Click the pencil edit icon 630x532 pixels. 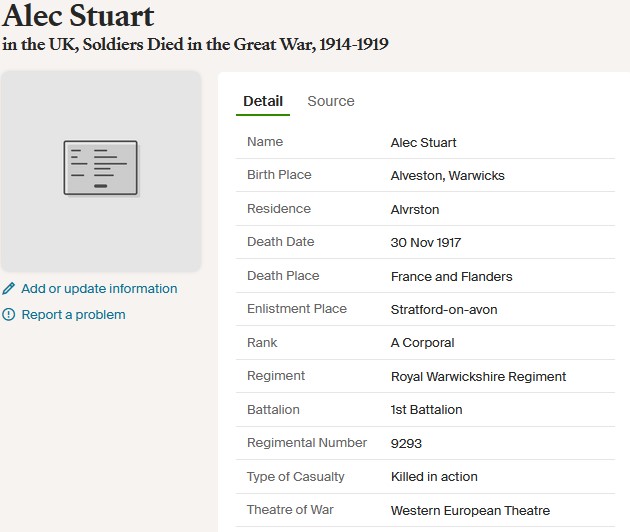click(9, 289)
